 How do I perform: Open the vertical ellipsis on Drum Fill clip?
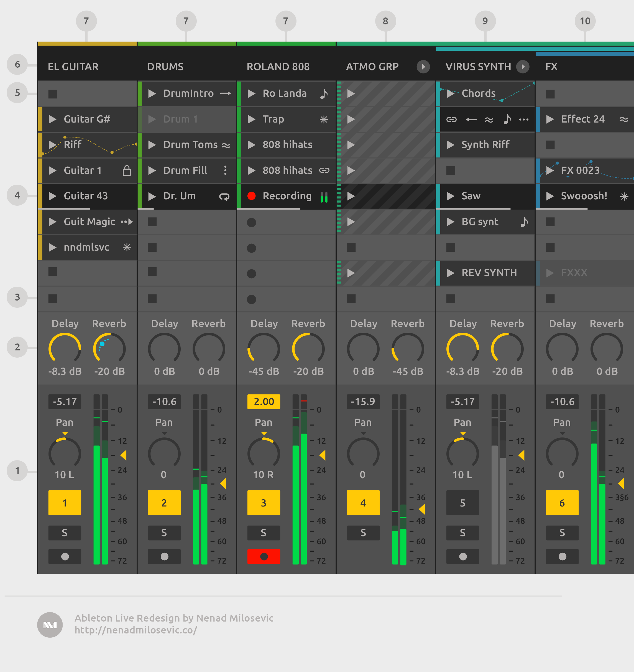coord(225,170)
